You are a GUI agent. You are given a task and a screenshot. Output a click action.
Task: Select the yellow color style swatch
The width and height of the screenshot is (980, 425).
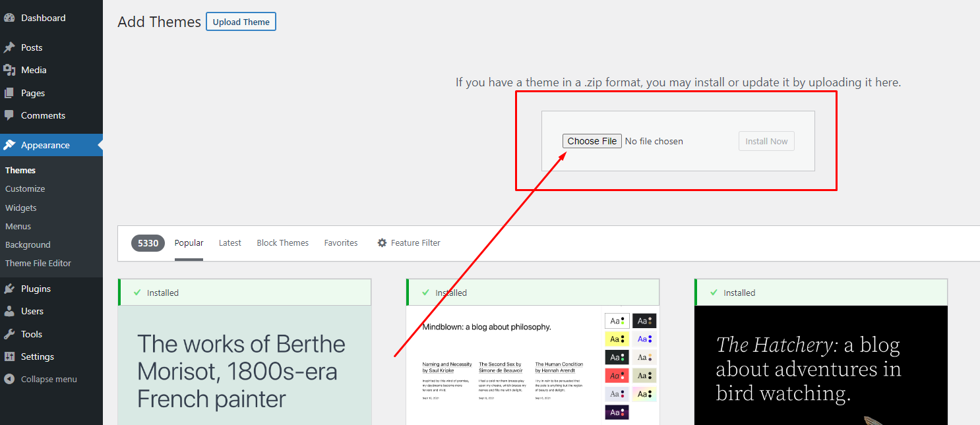(617, 339)
